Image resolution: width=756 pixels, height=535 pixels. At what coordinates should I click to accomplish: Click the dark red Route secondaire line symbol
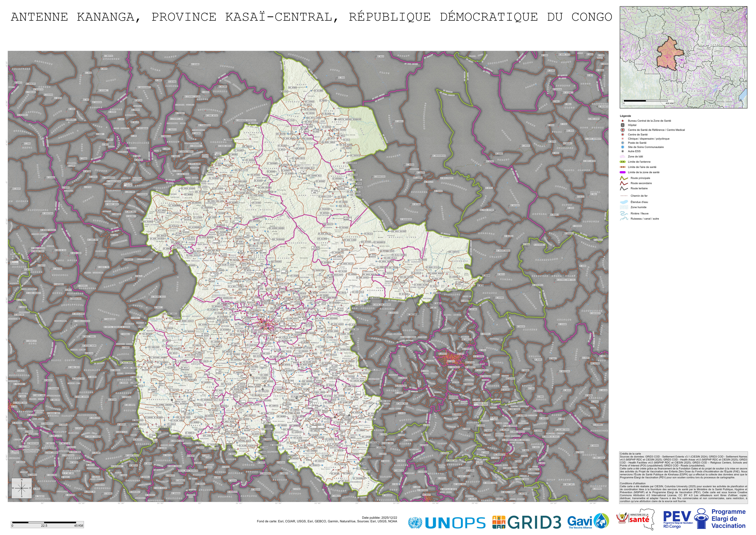click(x=624, y=183)
